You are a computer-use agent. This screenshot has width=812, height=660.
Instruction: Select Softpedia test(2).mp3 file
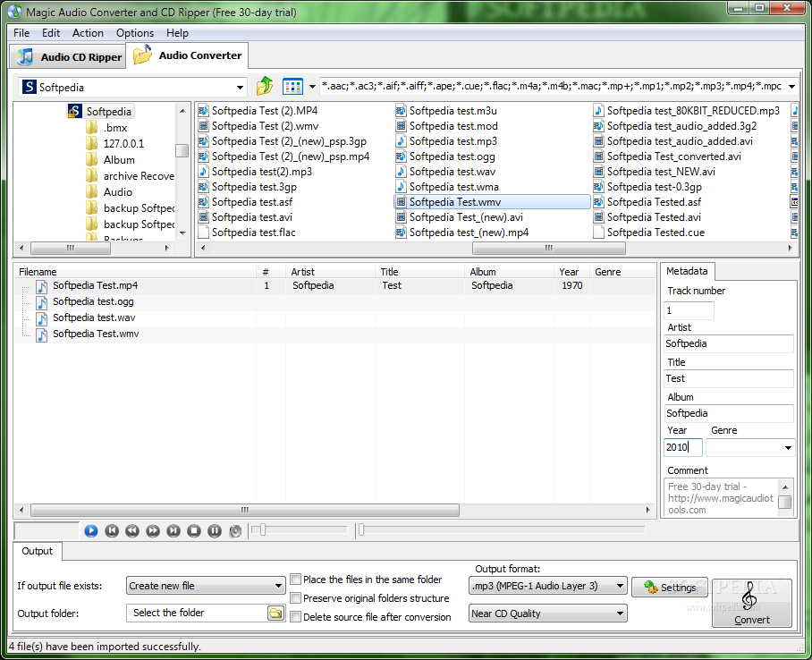tap(255, 172)
